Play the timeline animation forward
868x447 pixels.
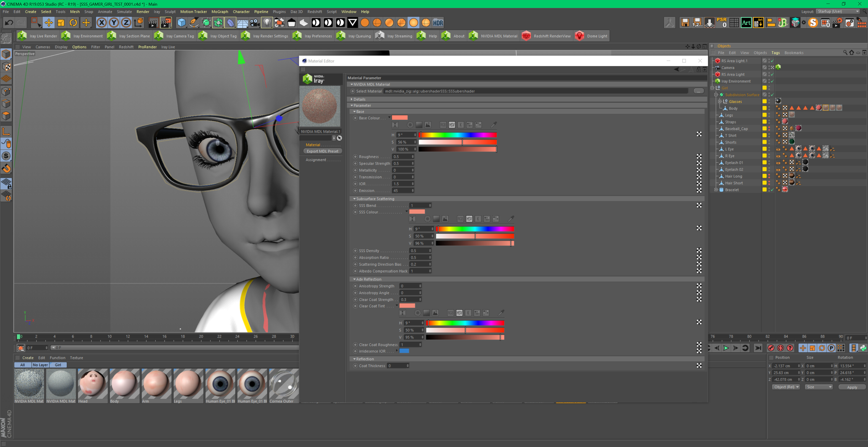pyautogui.click(x=726, y=348)
